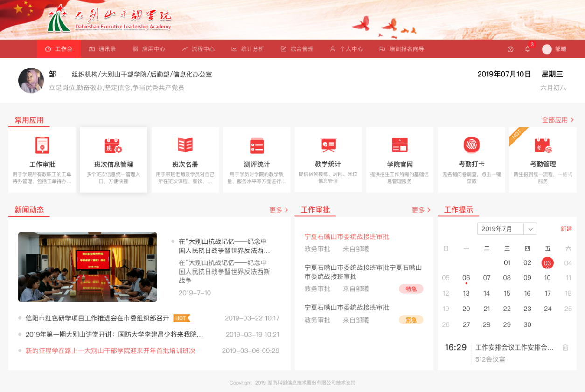Click 全部应用 link
Viewport: 585px width, 392px height.
pyautogui.click(x=557, y=120)
